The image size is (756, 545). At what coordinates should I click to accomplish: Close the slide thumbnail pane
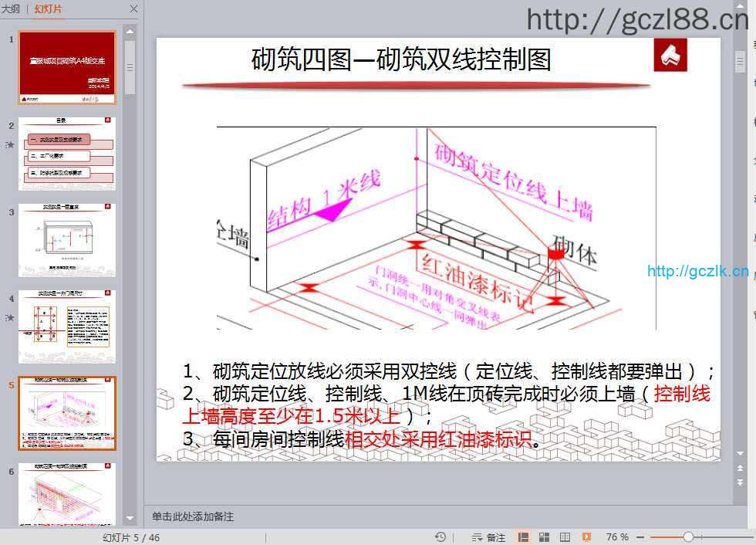pos(133,9)
